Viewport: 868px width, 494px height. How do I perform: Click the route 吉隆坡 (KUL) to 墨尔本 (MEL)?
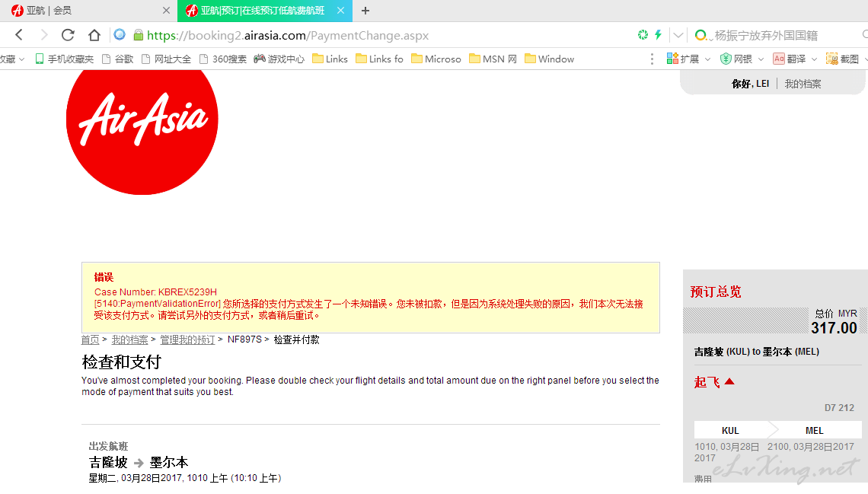tap(757, 351)
